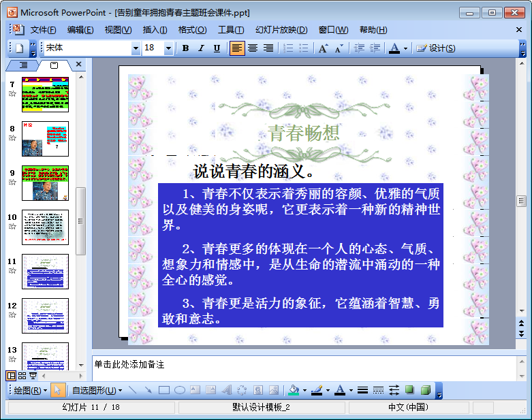Insert Clip Art icon
532x420 pixels.
(258, 391)
